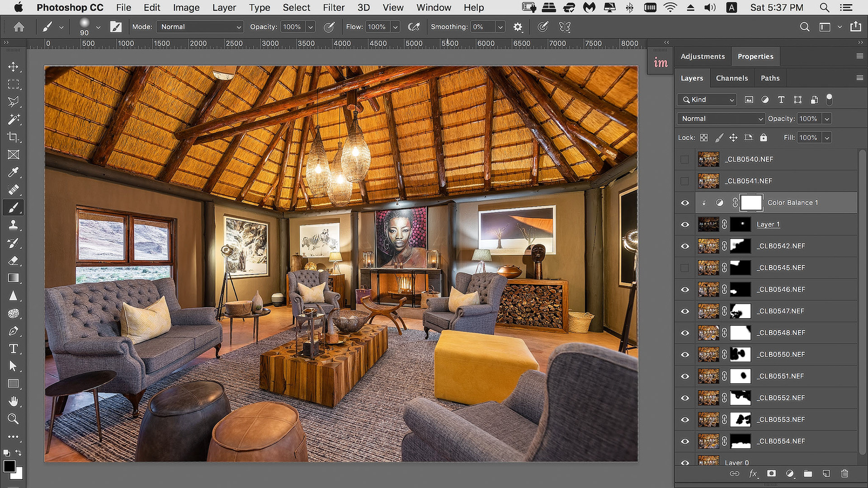Open the layer Kind filter dropdown
Viewport: 868px width, 488px height.
pos(707,100)
